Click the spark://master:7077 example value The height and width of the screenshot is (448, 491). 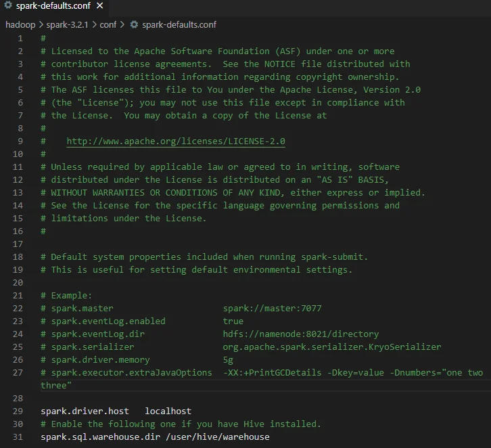pos(272,309)
